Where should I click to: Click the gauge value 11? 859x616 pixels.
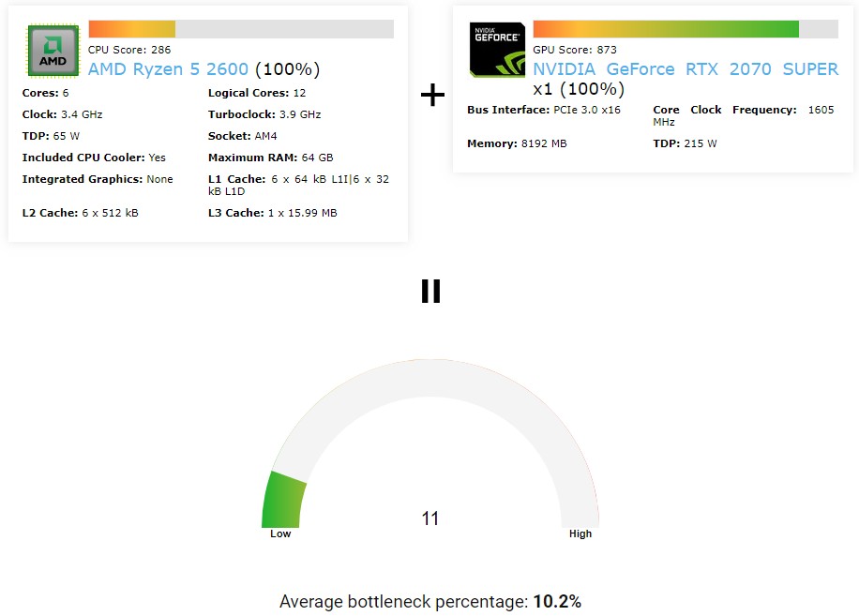click(430, 518)
